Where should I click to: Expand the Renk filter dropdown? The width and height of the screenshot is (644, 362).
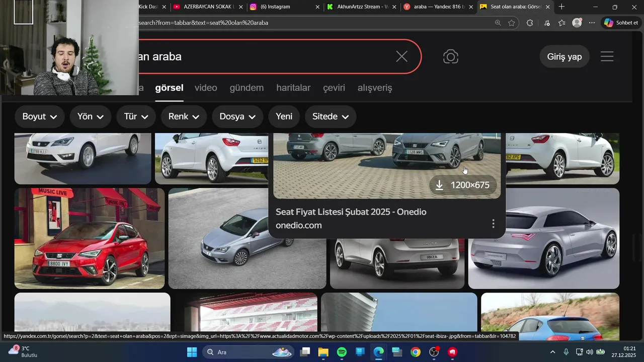184,117
